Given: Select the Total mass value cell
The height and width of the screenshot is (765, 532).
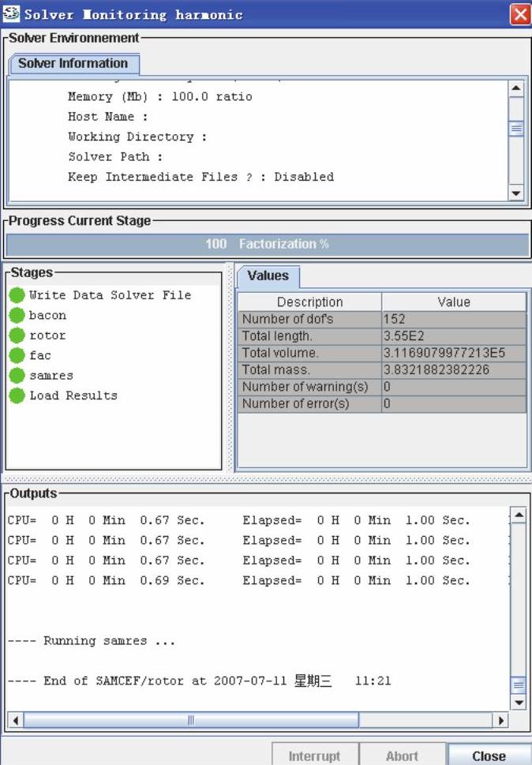Looking at the screenshot, I should point(453,369).
